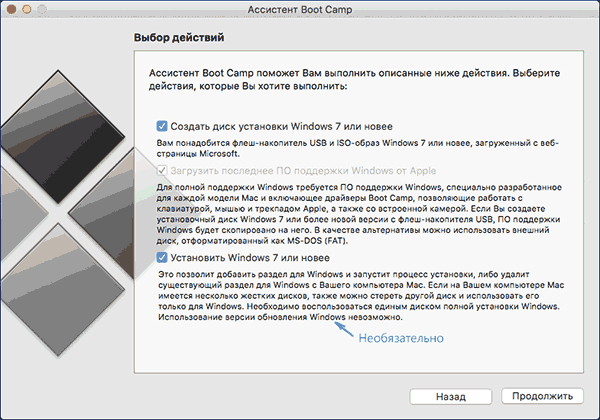
Task: Click the intro paragraph 'Ассистент Boot Camp поможет'
Action: tap(350, 80)
